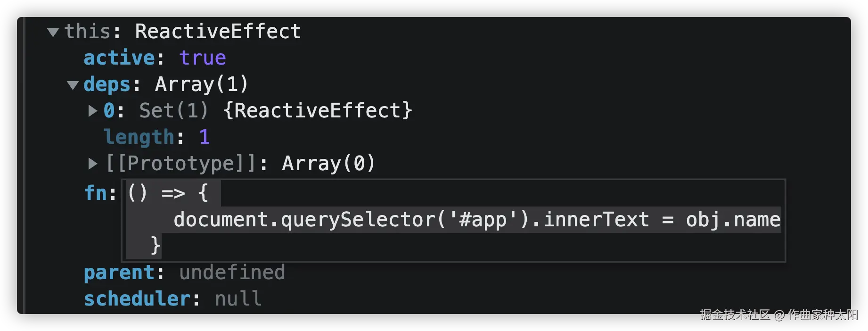Select the 'true' value of active

pyautogui.click(x=203, y=58)
